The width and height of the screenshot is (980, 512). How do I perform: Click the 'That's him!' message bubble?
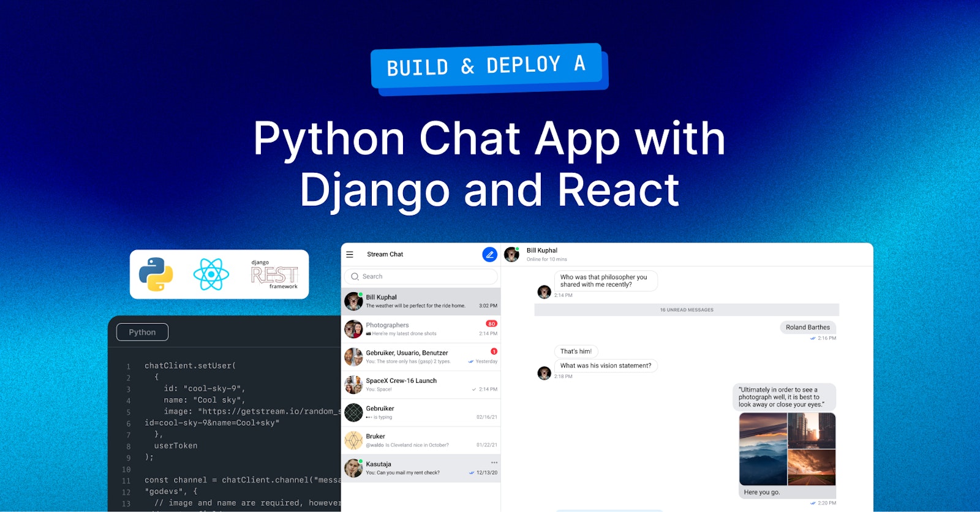click(x=576, y=352)
